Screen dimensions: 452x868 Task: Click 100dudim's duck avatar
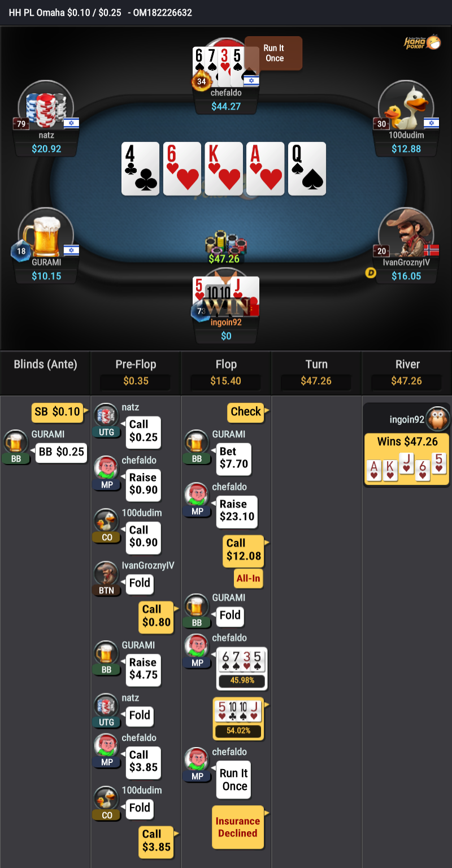coord(406,106)
